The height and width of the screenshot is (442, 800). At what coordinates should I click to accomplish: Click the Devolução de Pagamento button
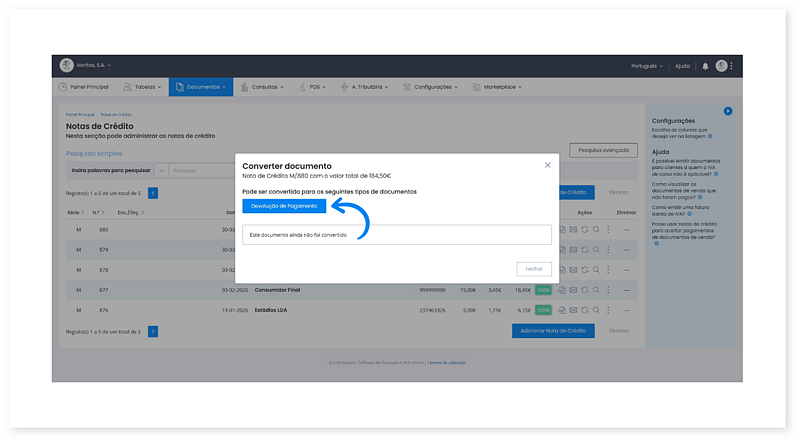pos(284,205)
